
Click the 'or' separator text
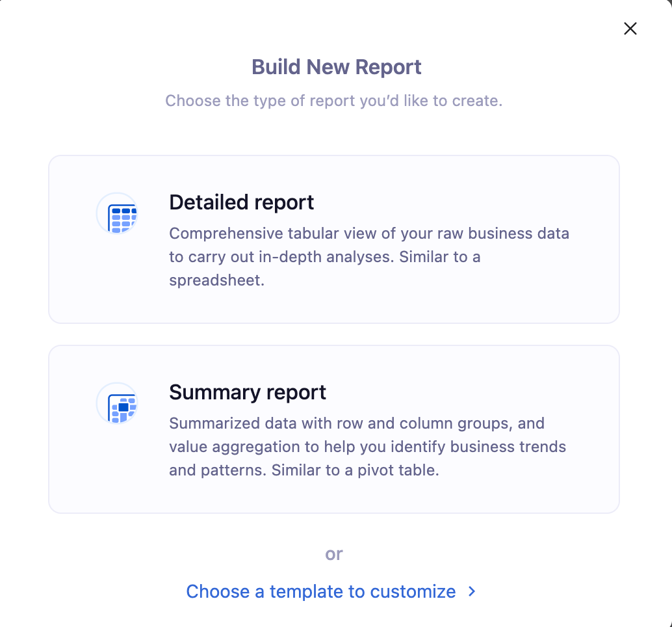(334, 554)
